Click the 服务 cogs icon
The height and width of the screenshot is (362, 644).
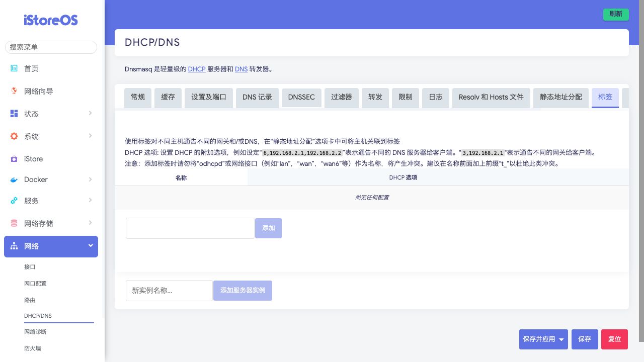[14, 201]
